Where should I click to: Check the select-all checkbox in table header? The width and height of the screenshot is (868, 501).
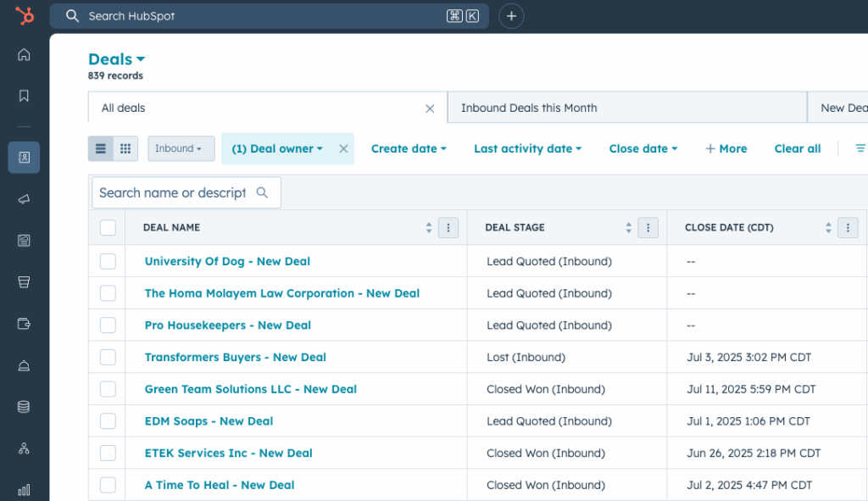pos(108,227)
